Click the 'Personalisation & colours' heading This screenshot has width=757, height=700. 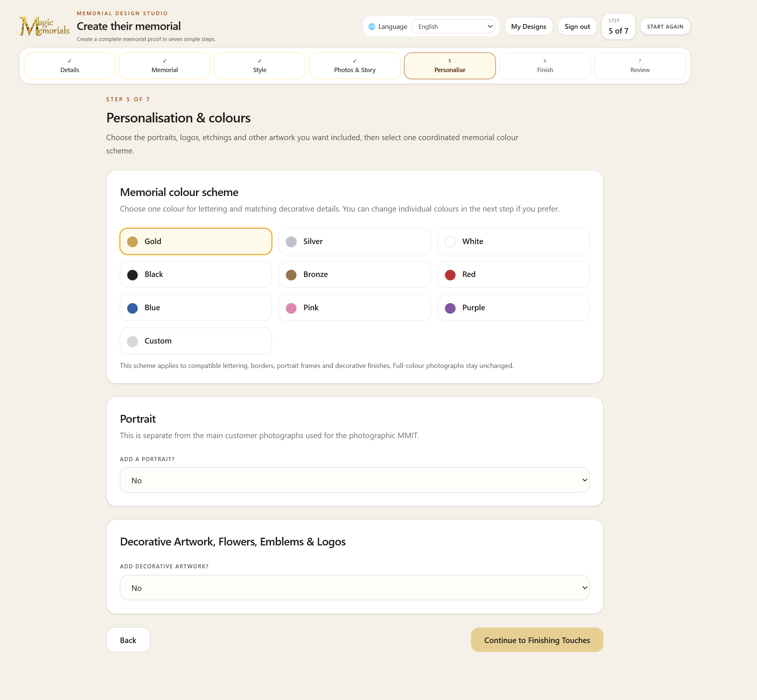click(x=178, y=118)
